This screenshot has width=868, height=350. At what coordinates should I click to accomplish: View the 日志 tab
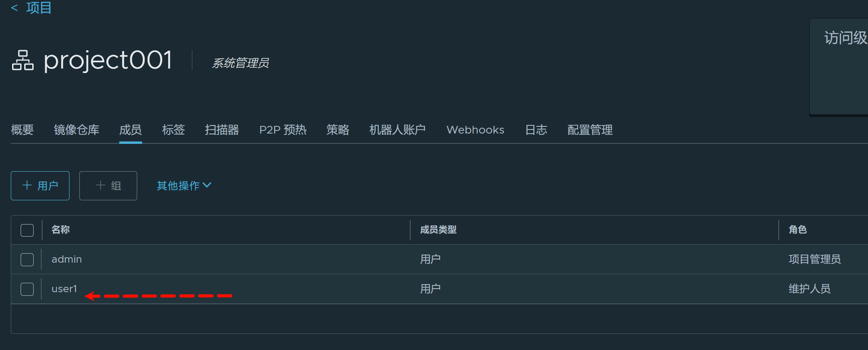tap(536, 130)
